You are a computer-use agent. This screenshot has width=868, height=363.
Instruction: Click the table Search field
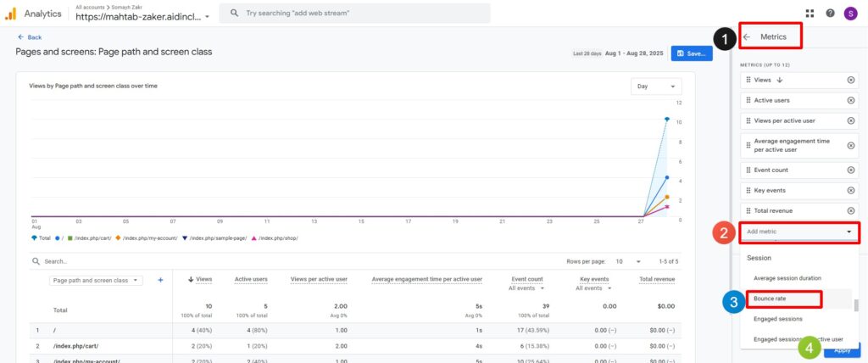pyautogui.click(x=55, y=261)
